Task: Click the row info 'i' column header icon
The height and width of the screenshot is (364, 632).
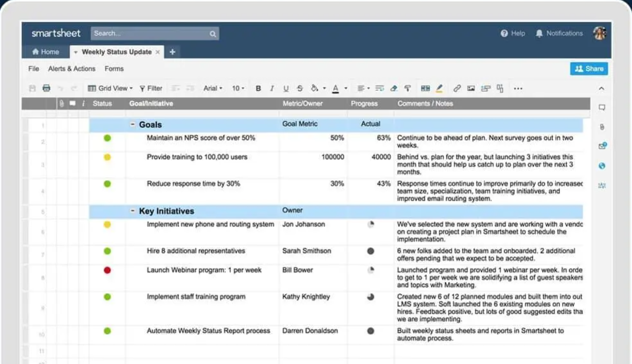Action: point(83,104)
